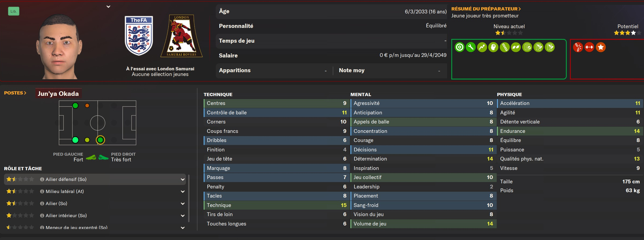Image resolution: width=644 pixels, height=240 pixels.
Task: Click the document checkmark strength icon
Action: pyautogui.click(x=527, y=47)
